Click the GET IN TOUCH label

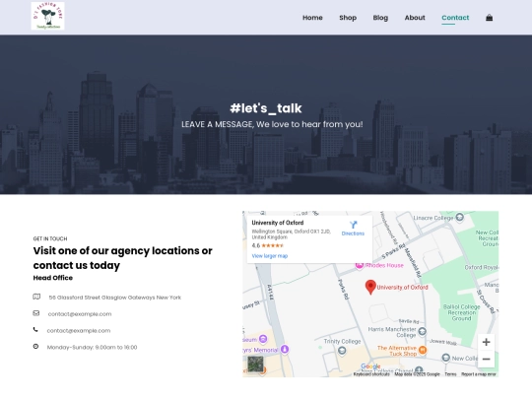coord(50,238)
